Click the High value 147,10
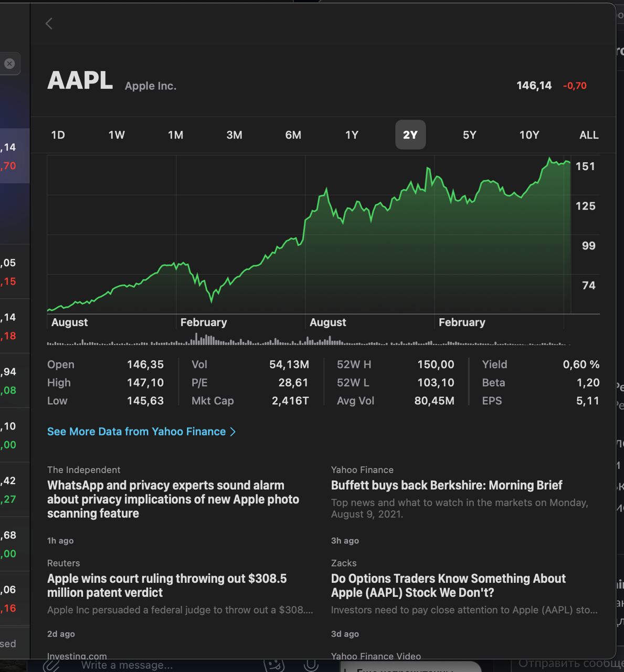Viewport: 624px width, 672px height. click(145, 383)
